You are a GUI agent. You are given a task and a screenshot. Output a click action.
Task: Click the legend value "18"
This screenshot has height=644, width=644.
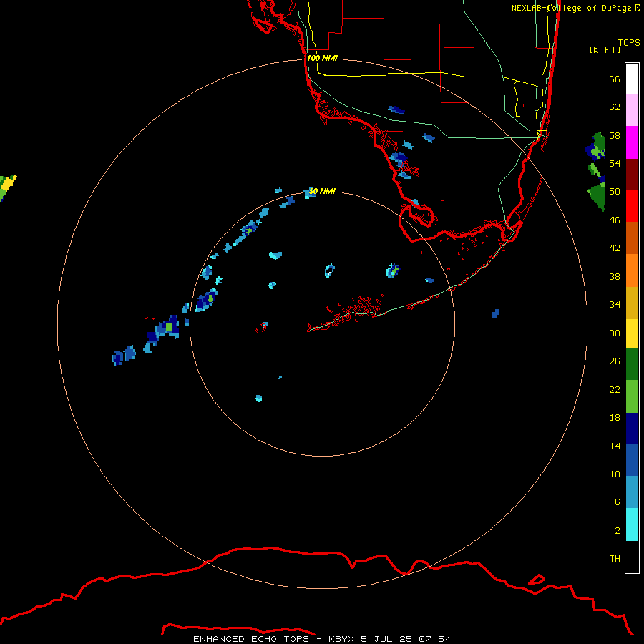615,418
